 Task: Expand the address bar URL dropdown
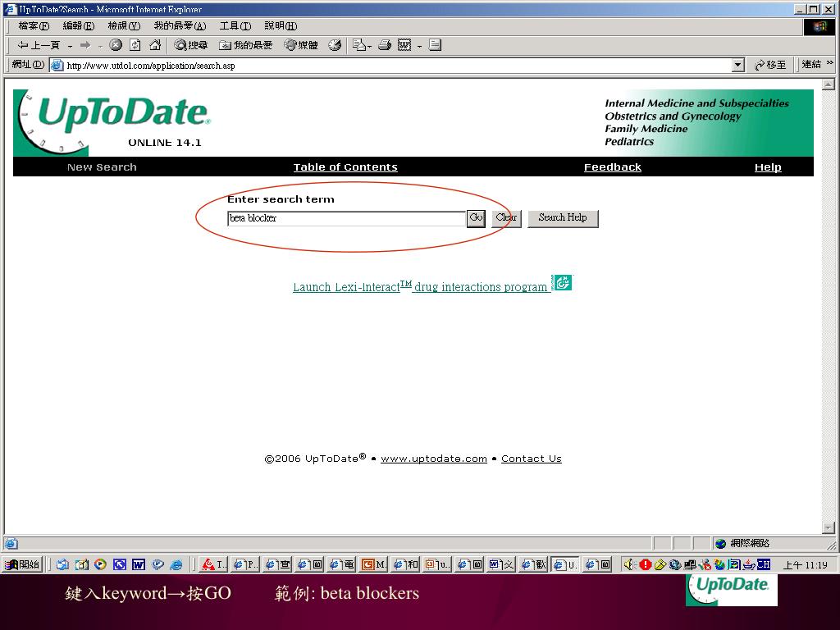pyautogui.click(x=737, y=66)
